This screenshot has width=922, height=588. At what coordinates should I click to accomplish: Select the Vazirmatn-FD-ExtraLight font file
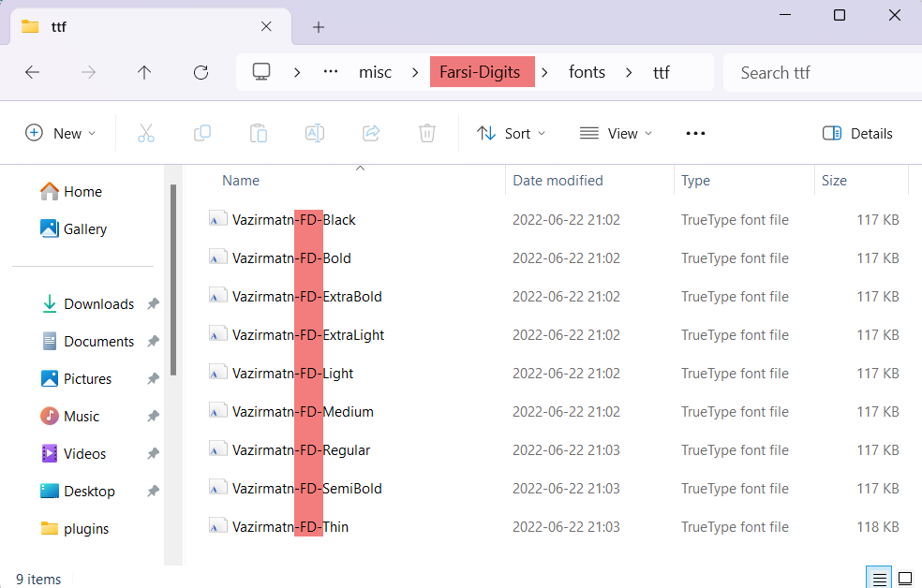[308, 335]
